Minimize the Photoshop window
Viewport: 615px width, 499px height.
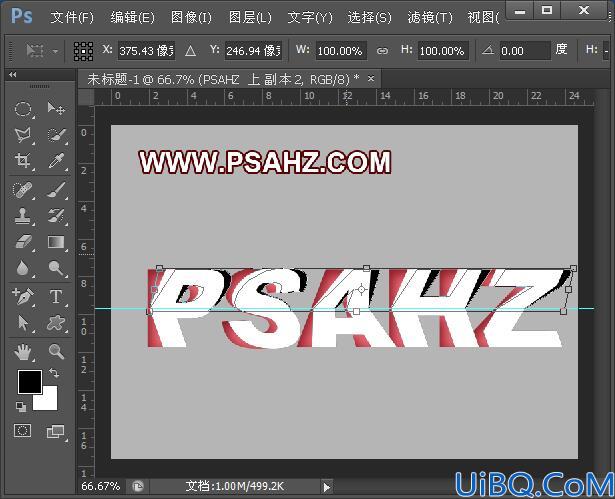[520, 10]
